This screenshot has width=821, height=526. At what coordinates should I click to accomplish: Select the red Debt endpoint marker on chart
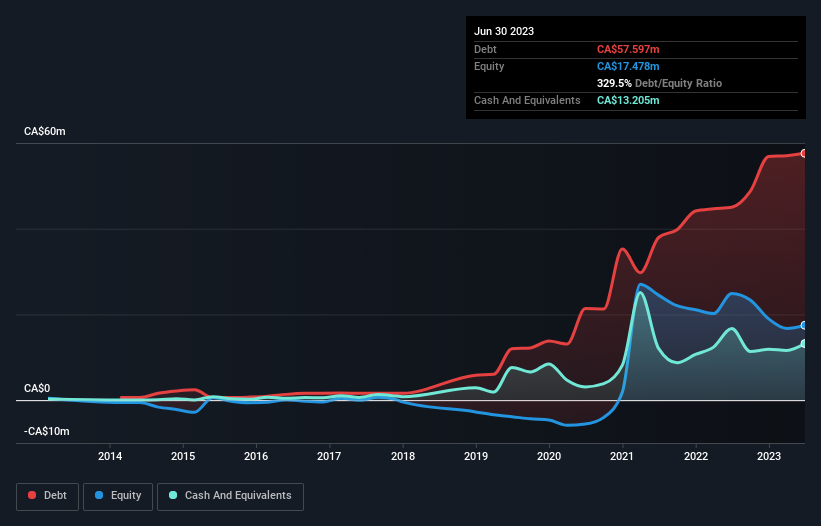[804, 153]
